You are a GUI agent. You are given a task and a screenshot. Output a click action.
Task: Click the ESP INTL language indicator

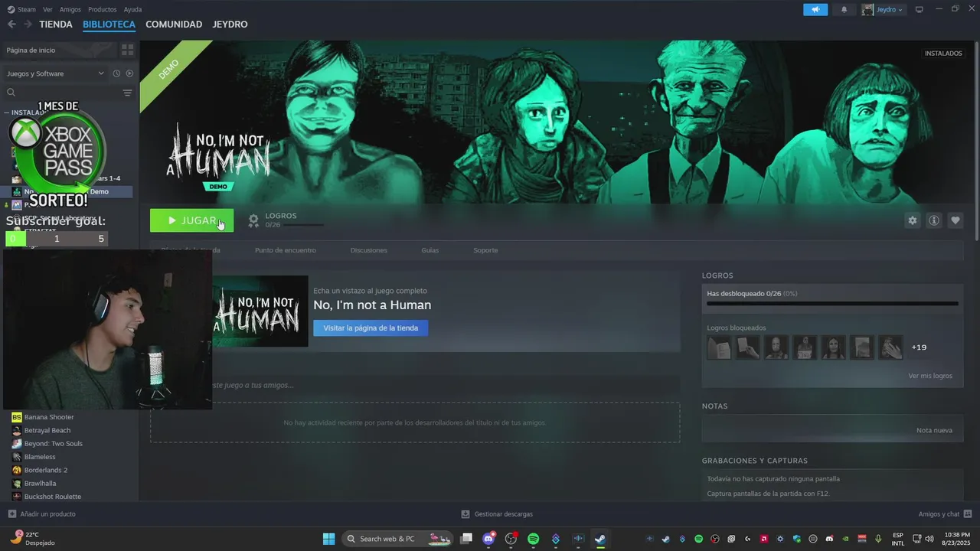pos(898,539)
